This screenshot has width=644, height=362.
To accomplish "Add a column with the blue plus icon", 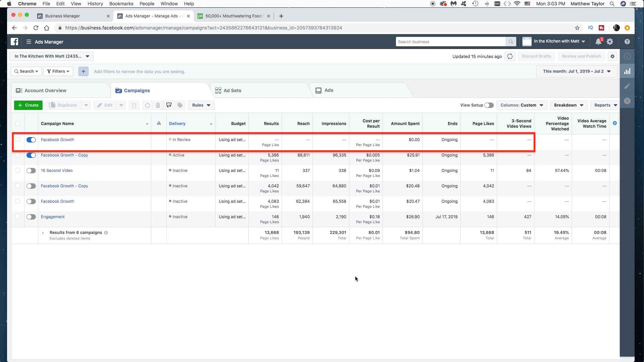I will 615,123.
